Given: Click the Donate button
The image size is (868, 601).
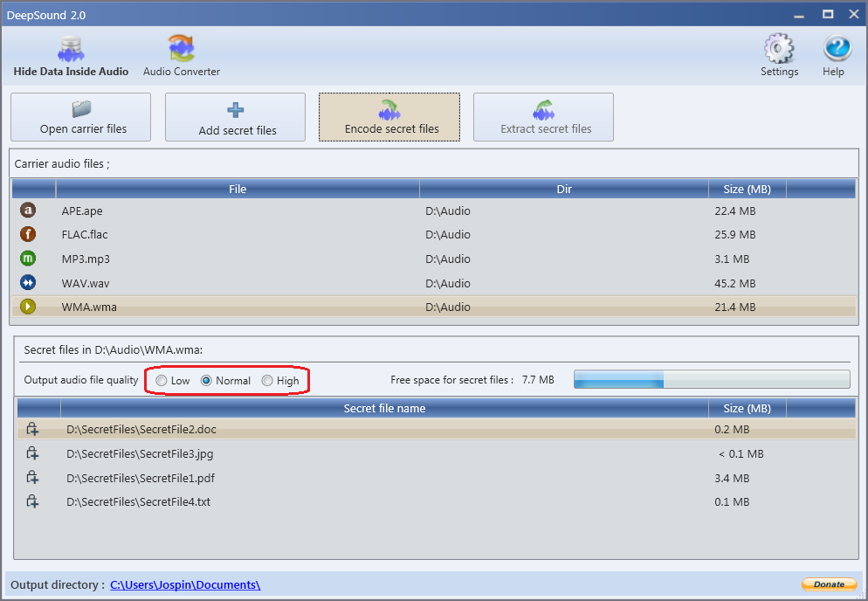Looking at the screenshot, I should (x=828, y=584).
